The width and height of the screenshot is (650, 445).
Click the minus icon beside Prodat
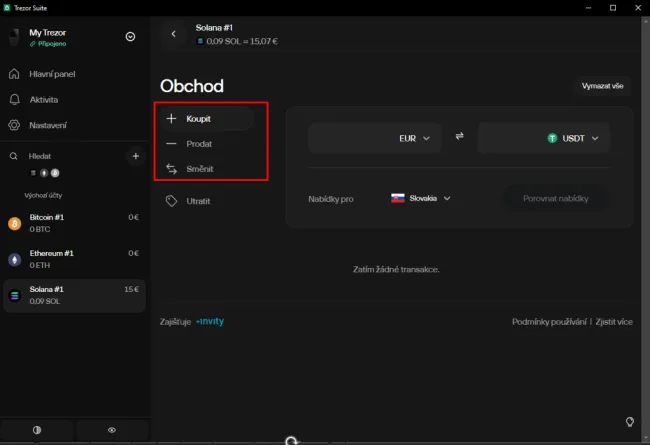[171, 144]
